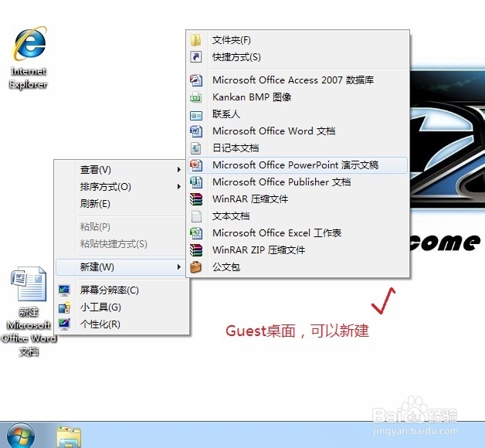Click the shortcut arrow icon beside 快捷方式(S)
485x448 pixels.
pos(196,57)
